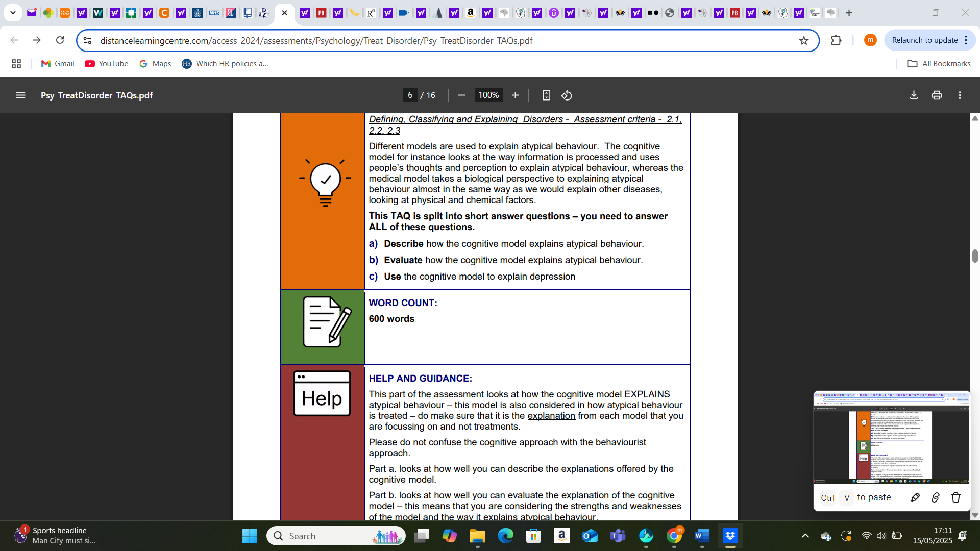Delete the captured screenshot

click(x=955, y=497)
